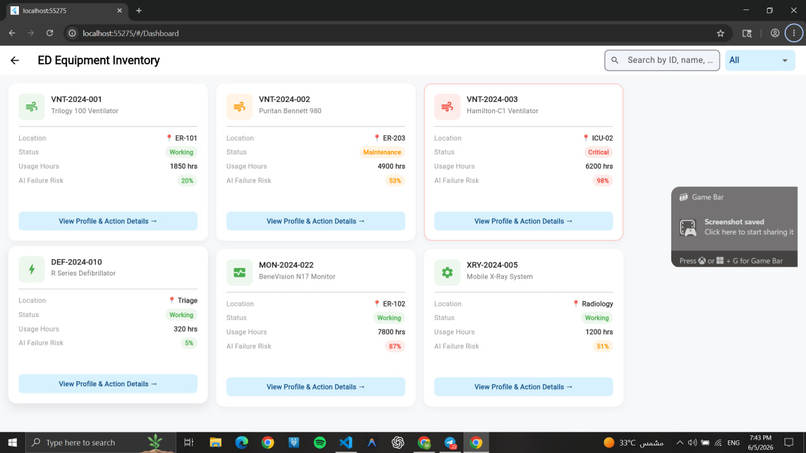
Task: Click the location pin icon next to Triage
Action: 172,300
